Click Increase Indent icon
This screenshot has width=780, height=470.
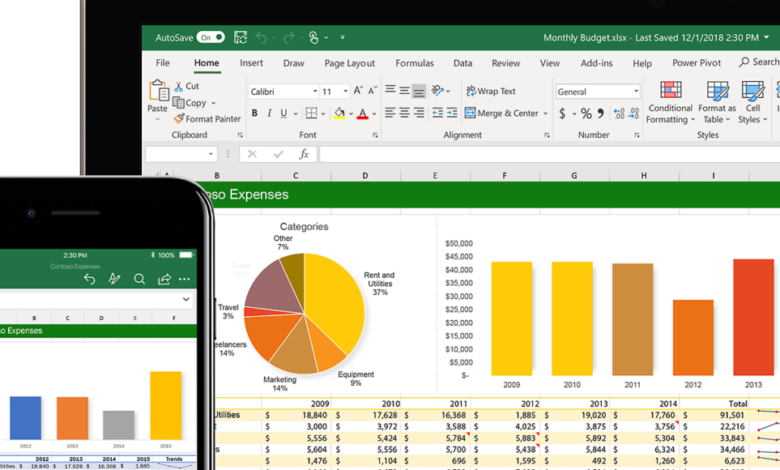click(x=452, y=113)
